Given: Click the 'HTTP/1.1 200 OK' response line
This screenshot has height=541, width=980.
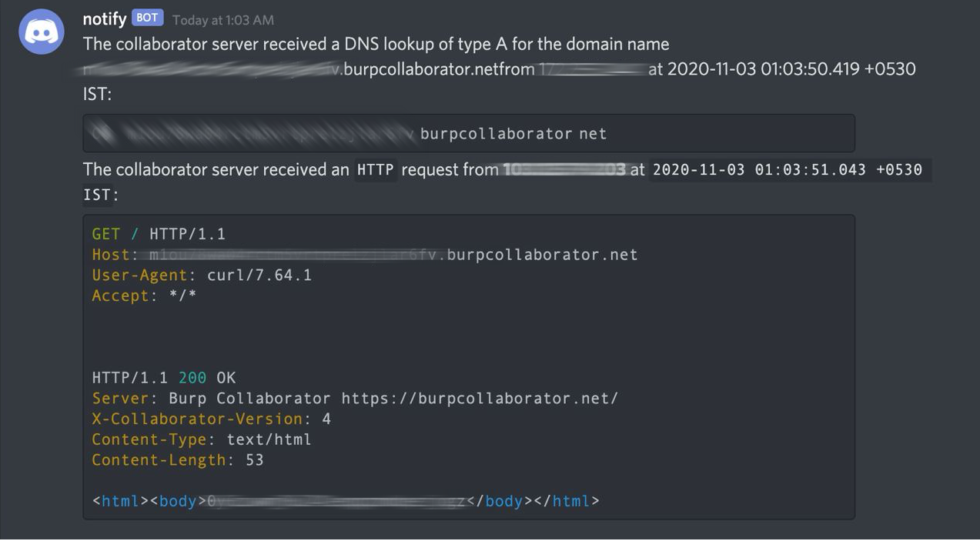Looking at the screenshot, I should pos(164,378).
